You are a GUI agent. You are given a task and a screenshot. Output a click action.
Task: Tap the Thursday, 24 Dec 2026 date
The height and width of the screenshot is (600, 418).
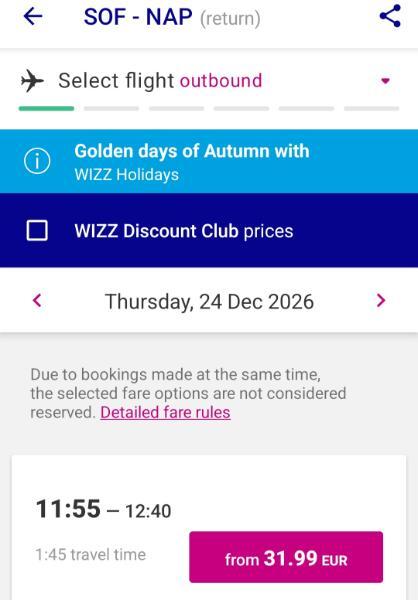pos(209,302)
